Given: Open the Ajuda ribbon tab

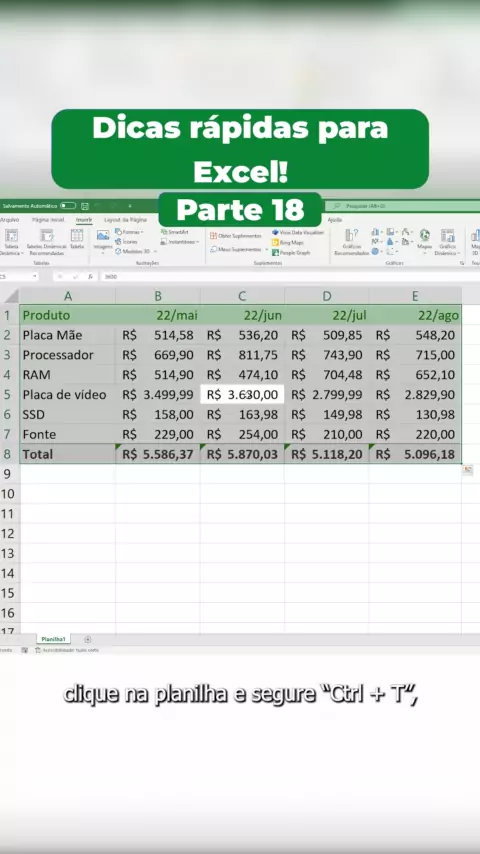Looking at the screenshot, I should point(335,219).
